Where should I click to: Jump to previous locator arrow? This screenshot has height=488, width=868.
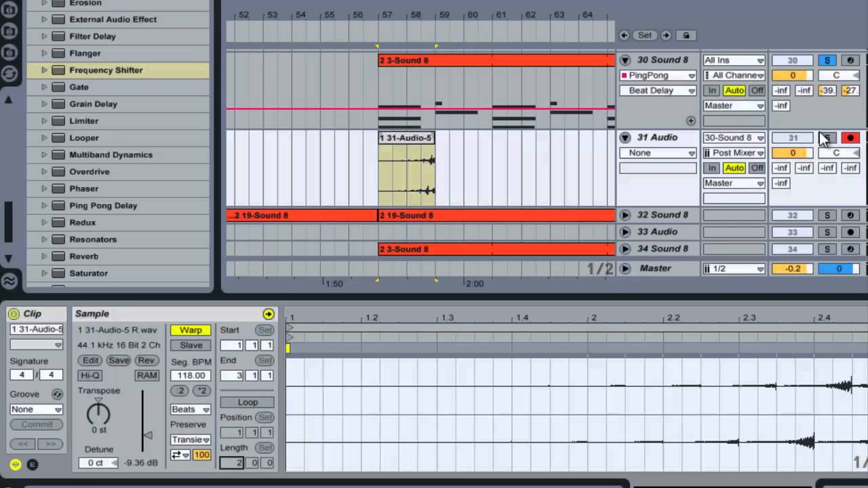click(624, 35)
